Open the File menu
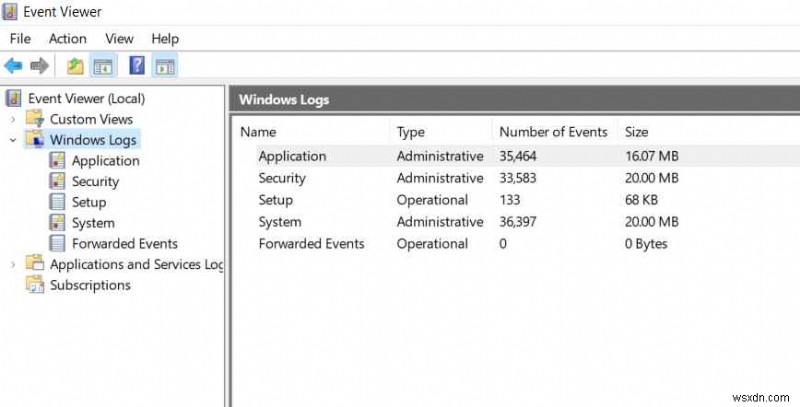Image resolution: width=800 pixels, height=407 pixels. [20, 39]
